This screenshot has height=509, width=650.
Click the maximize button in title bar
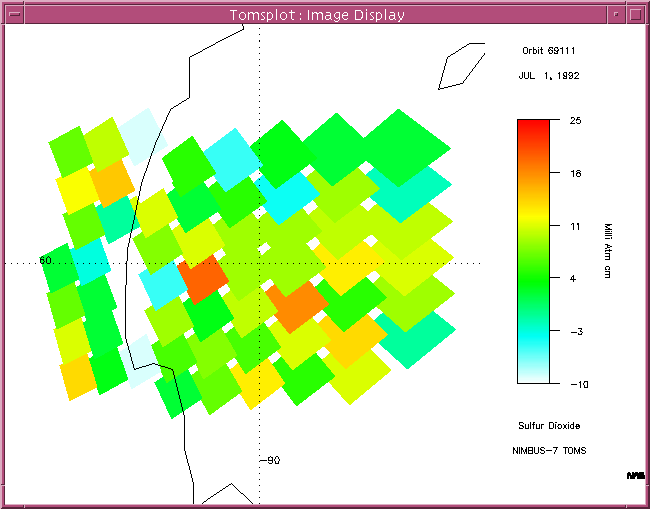[x=636, y=15]
